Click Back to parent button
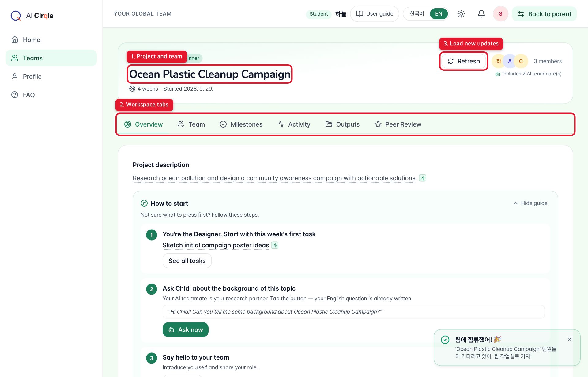588x377 pixels. tap(544, 14)
